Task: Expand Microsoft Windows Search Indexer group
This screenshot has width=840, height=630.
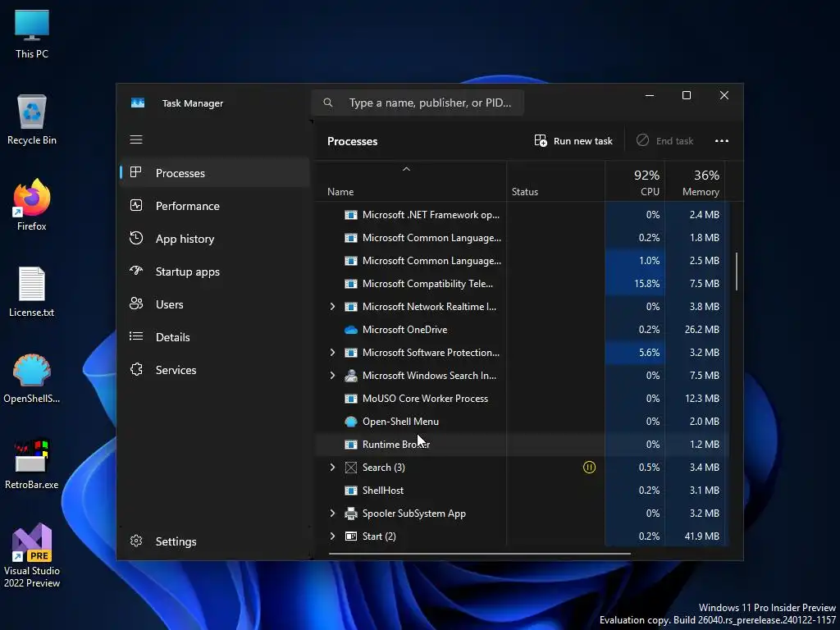Action: pyautogui.click(x=332, y=376)
